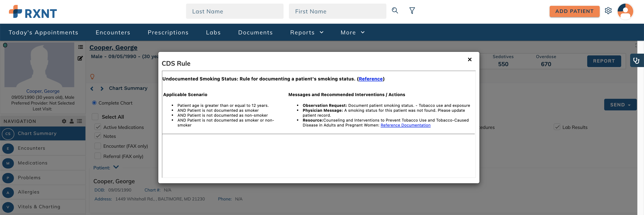This screenshot has width=644, height=215.
Task: Open the Reference Documentation link
Action: pos(405,125)
